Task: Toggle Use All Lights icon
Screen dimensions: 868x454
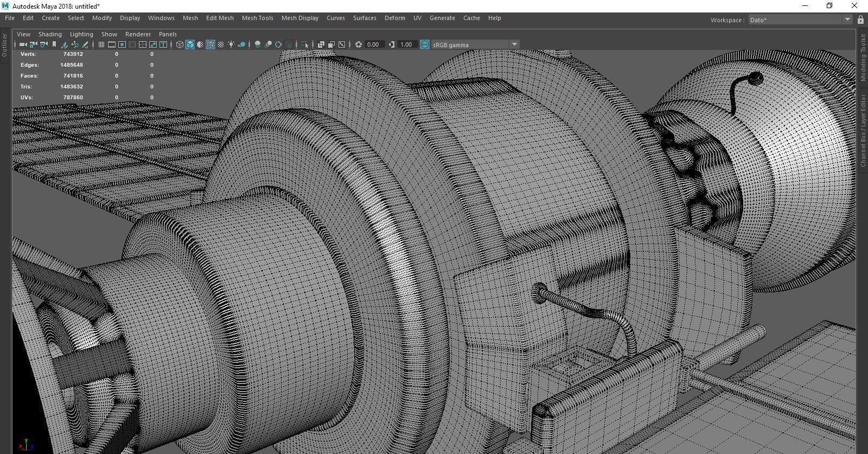Action: coord(231,44)
